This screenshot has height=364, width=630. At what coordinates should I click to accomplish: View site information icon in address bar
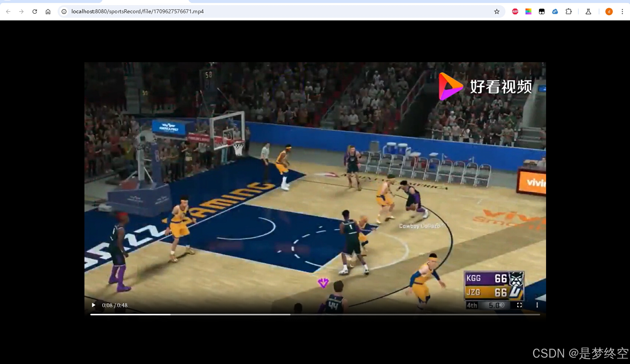click(x=64, y=12)
